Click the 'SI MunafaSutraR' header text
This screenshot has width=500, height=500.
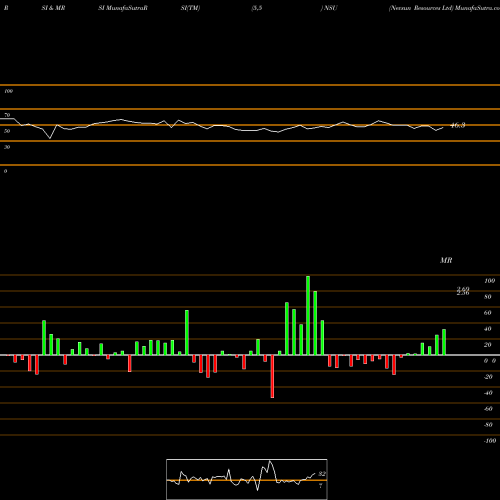click(123, 8)
